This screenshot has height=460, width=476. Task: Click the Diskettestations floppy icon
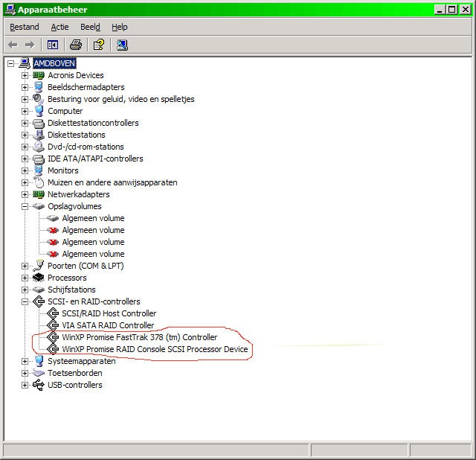tap(39, 135)
